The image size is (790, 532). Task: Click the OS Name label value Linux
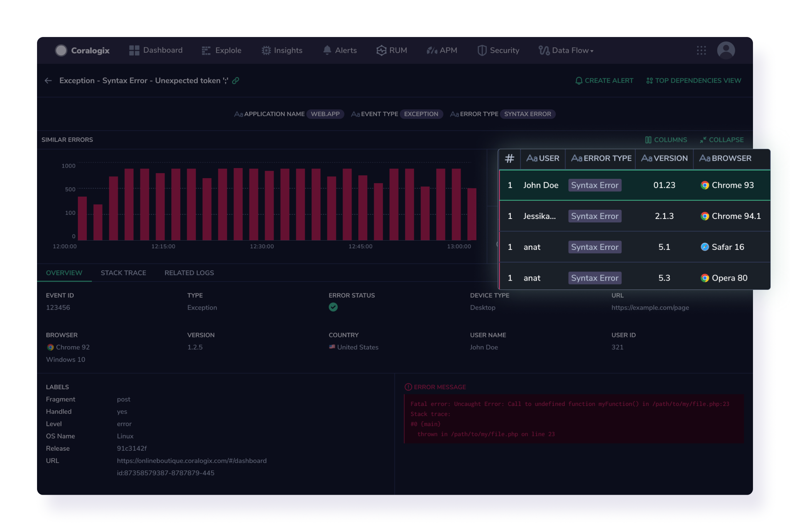pyautogui.click(x=125, y=436)
